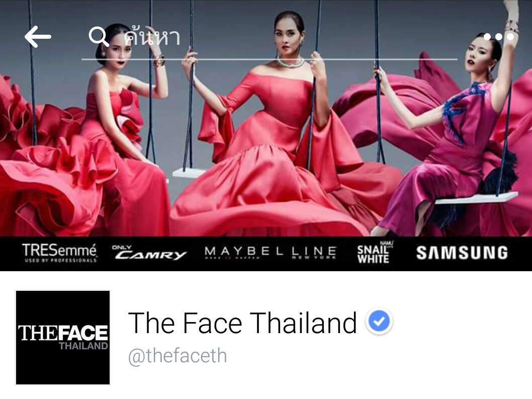Click The Face Thailand page name
The image size is (532, 399).
(x=242, y=323)
